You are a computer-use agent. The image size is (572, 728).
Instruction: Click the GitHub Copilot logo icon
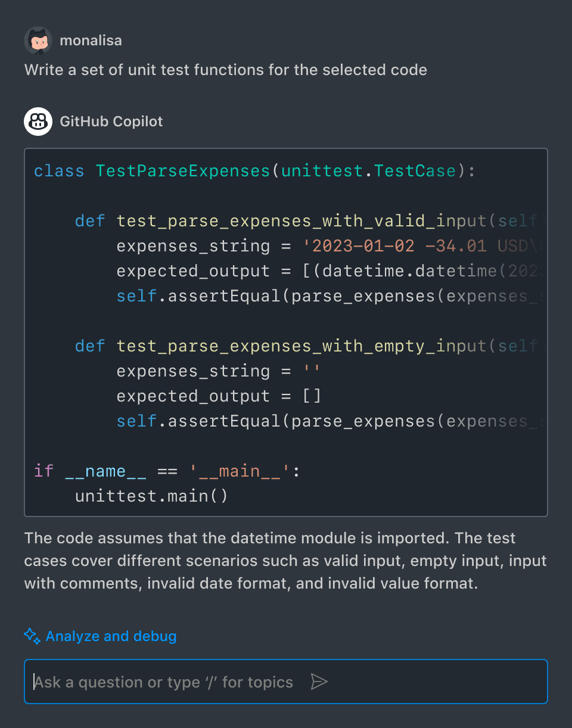tap(38, 122)
